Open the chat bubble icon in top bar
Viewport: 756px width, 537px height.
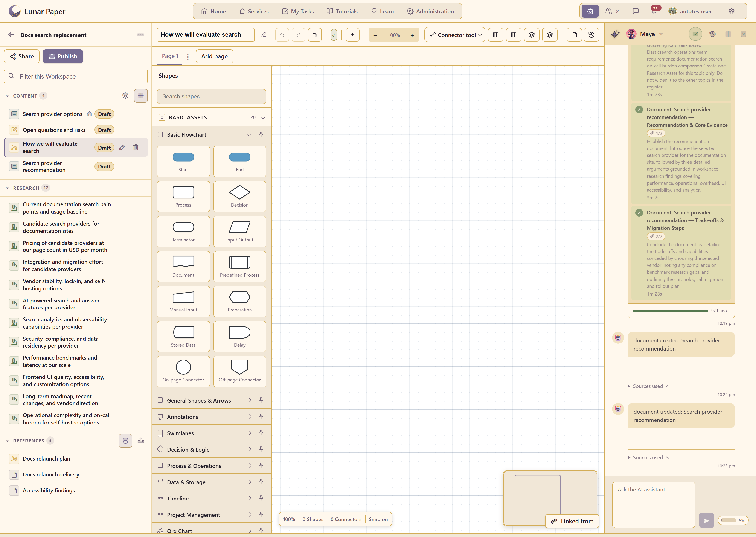635,11
